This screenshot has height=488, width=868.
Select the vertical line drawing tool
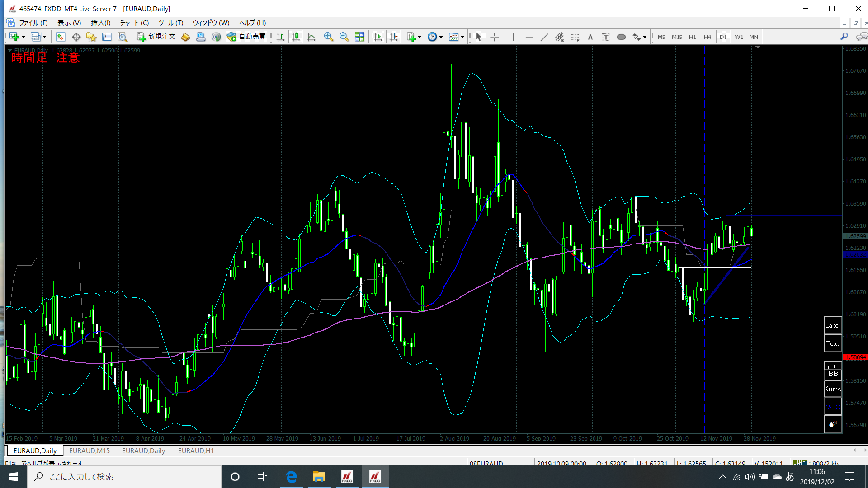tap(514, 37)
